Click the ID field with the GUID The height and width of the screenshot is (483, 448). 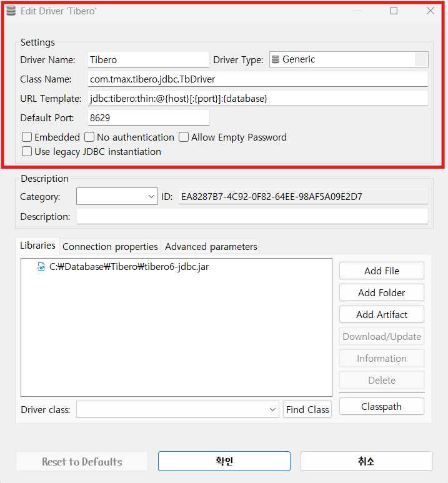[x=304, y=197]
